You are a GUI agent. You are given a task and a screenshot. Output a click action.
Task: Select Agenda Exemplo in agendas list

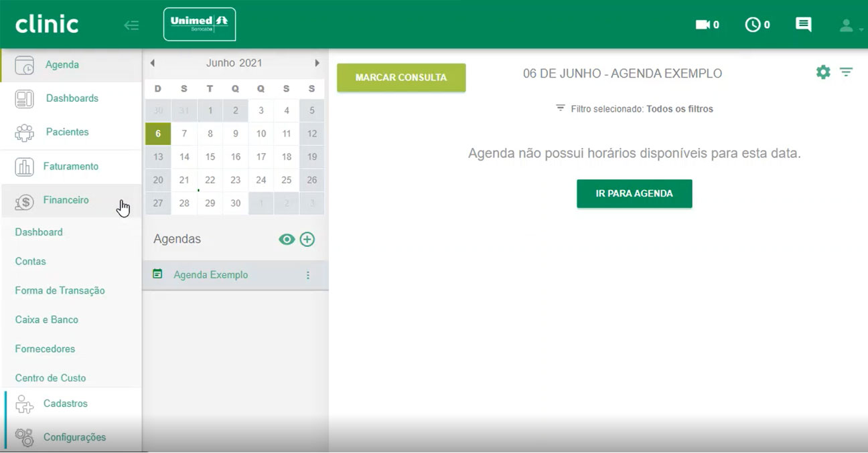[211, 275]
